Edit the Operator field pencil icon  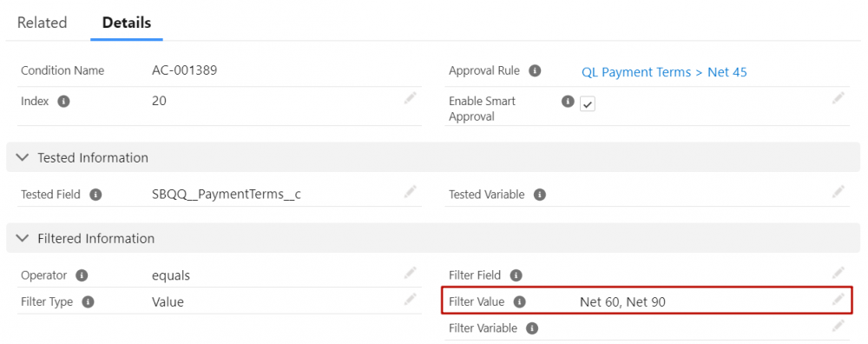pos(411,273)
